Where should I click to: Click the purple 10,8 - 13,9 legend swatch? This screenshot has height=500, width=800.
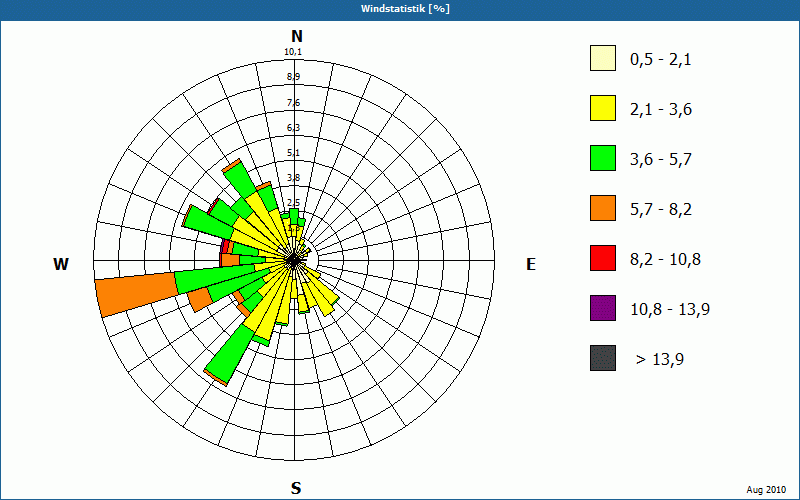(x=603, y=308)
